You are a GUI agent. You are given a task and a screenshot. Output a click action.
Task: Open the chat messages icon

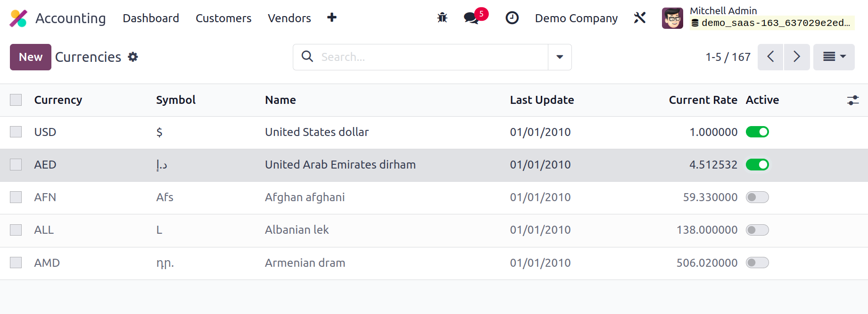coord(471,18)
